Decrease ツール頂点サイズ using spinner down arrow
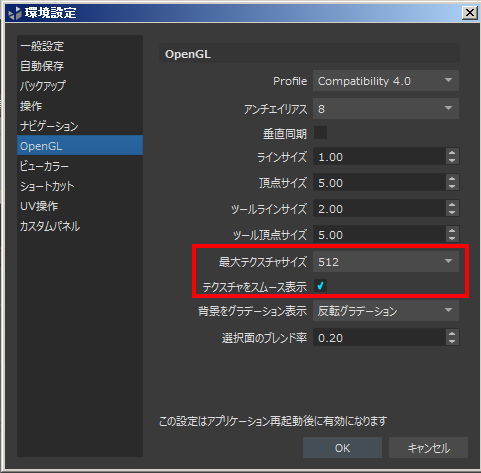Image resolution: width=481 pixels, height=473 pixels. point(452,238)
